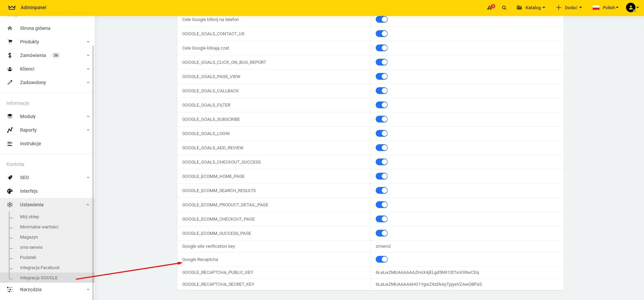Click the sidebar vertical scrollbar
The image size is (644, 300).
pyautogui.click(x=93, y=170)
